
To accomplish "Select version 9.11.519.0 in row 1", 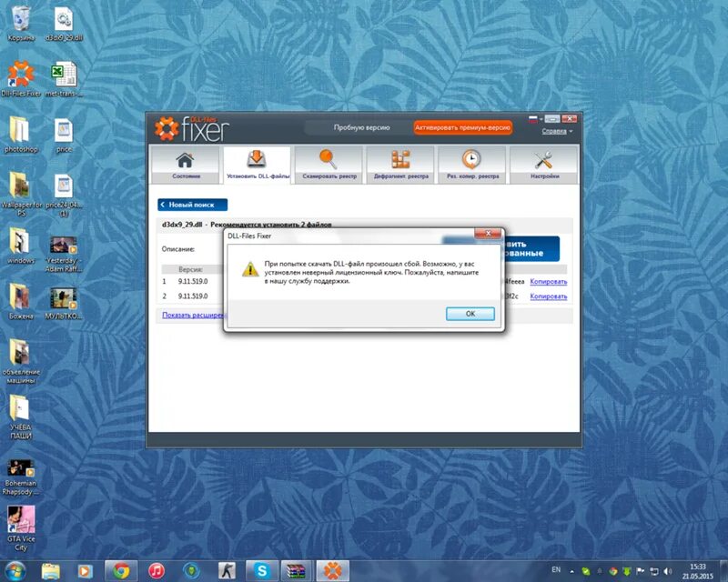I will (x=193, y=281).
